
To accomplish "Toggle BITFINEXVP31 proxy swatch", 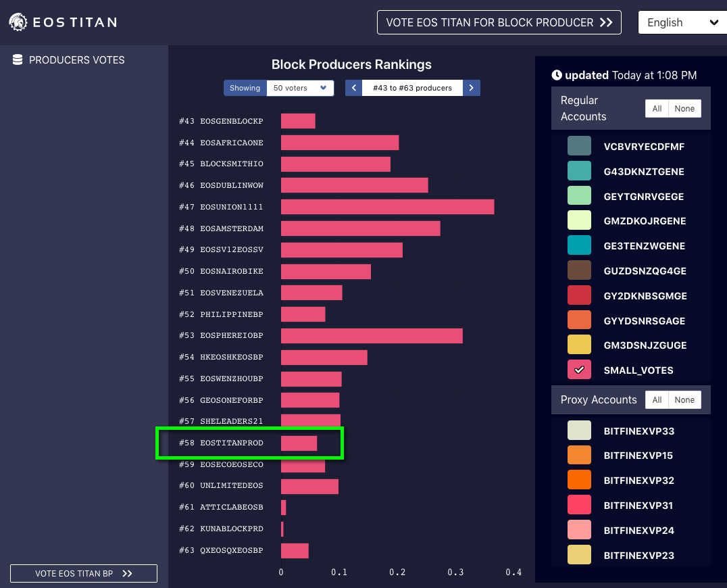I will point(579,505).
